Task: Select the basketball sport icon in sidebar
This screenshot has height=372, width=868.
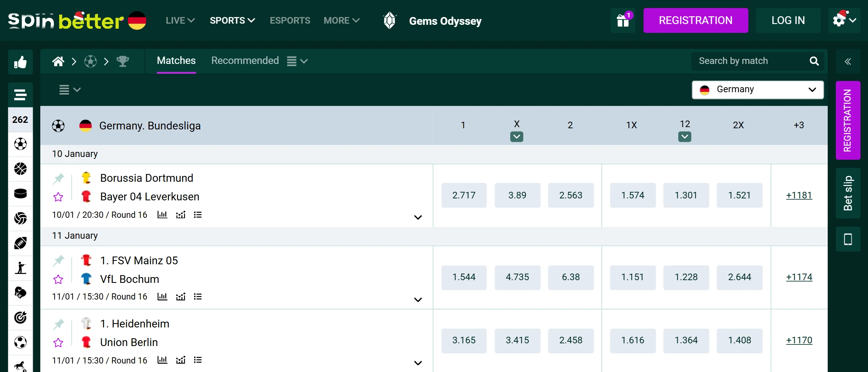Action: (21, 169)
